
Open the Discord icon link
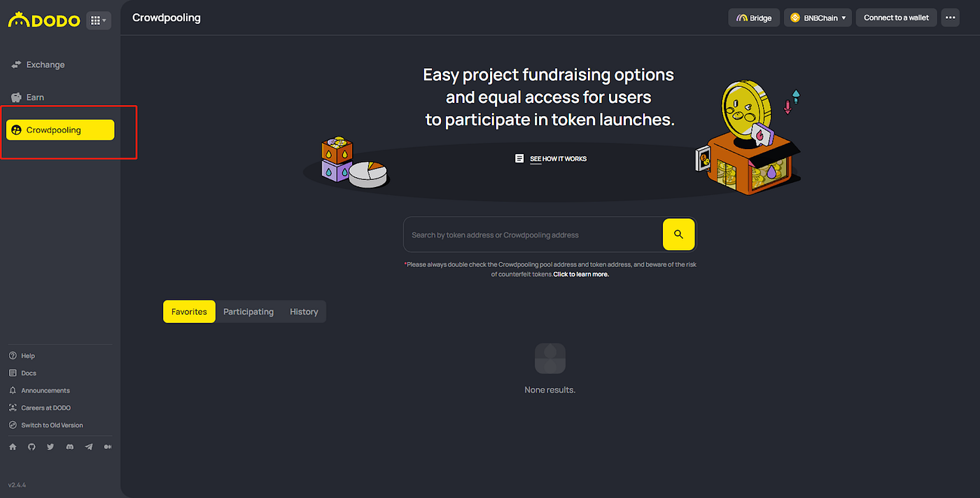pyautogui.click(x=69, y=446)
